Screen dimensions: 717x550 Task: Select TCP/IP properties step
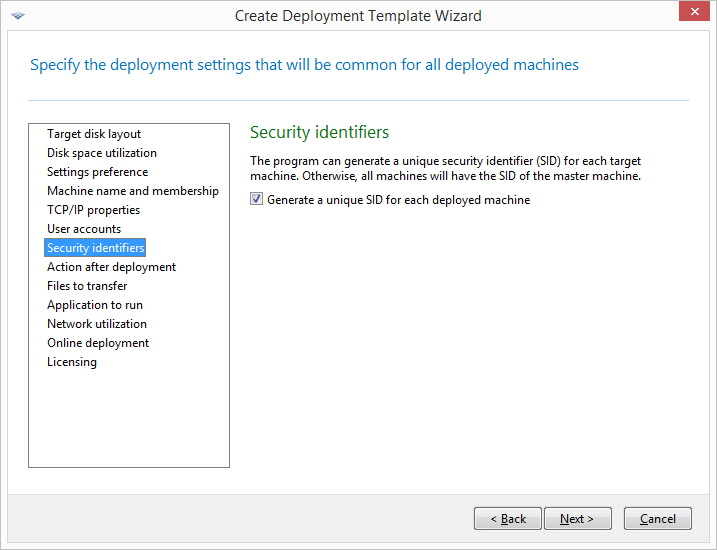(x=93, y=210)
